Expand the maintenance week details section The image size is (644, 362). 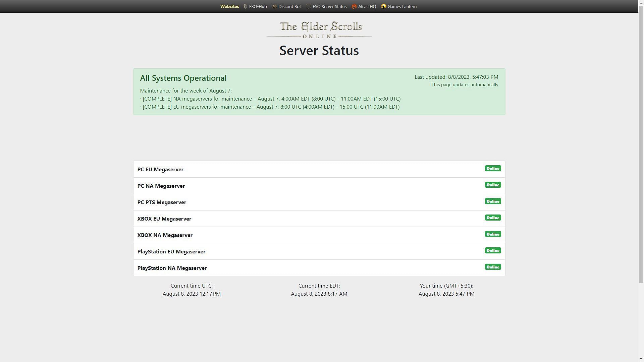point(186,90)
